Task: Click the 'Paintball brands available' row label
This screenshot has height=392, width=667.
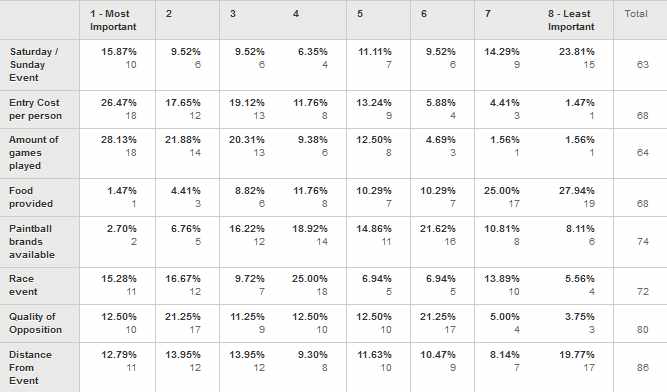Action: pos(32,241)
